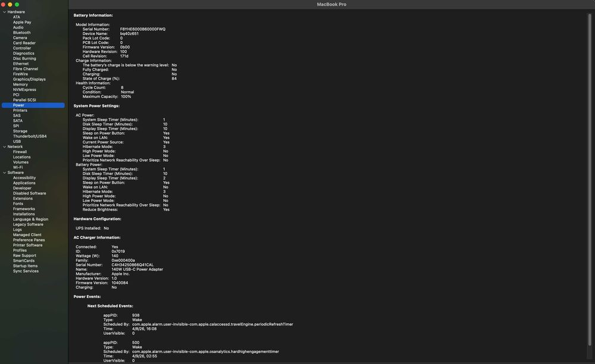Screen dimensions: 595x364
Task: Select Managed Client item
Action: point(27,235)
